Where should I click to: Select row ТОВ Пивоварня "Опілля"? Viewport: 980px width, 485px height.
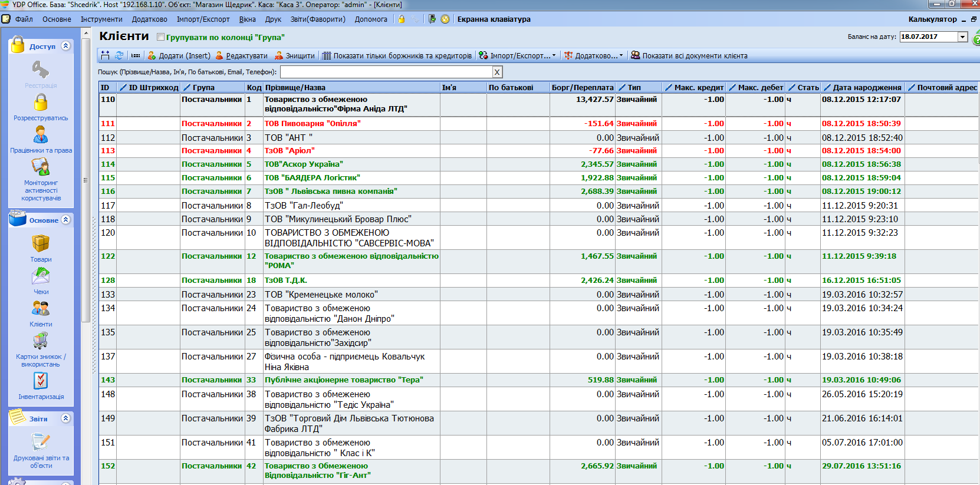coord(539,124)
